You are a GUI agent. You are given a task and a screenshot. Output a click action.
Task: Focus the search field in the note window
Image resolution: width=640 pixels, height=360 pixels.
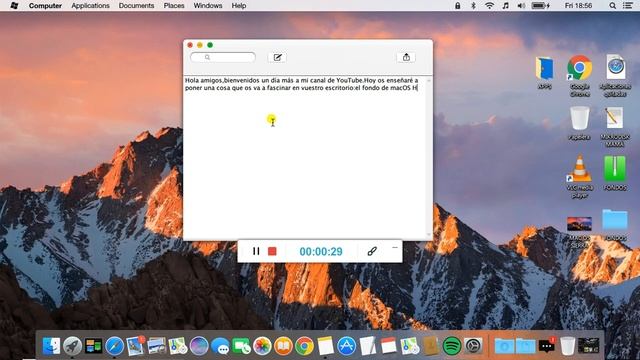[223, 58]
